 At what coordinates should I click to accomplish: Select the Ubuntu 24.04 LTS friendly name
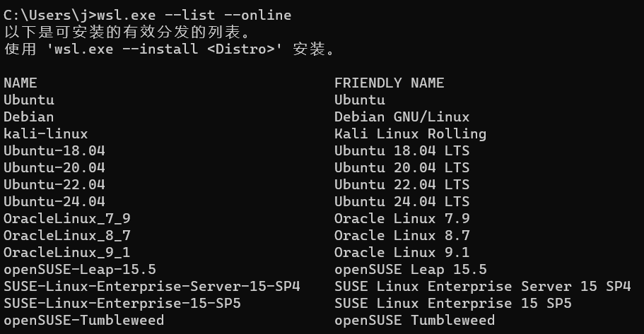pos(402,201)
